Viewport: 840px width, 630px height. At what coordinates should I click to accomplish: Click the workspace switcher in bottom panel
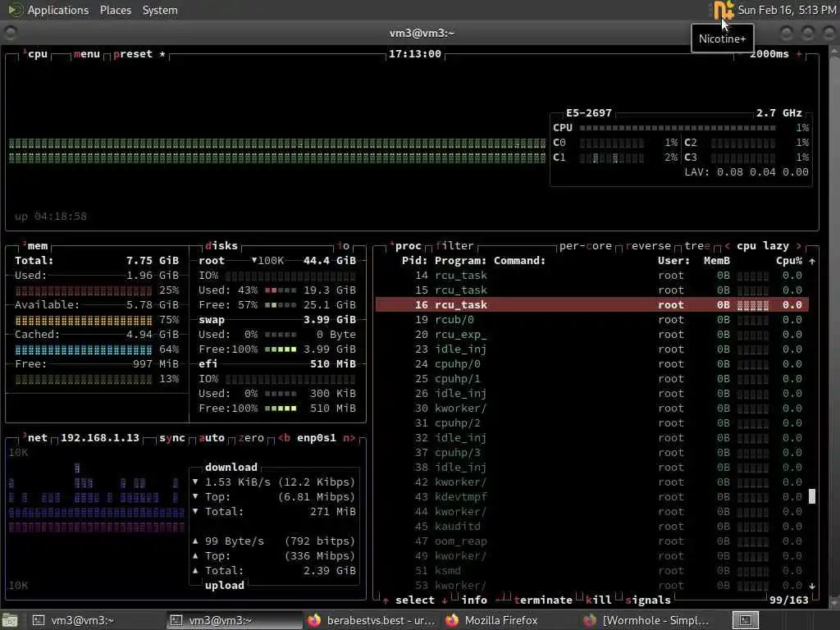745,620
